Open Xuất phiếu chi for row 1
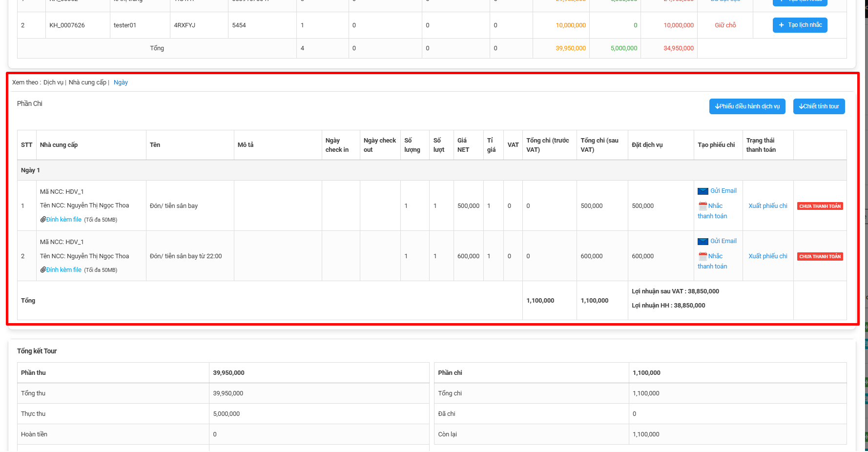This screenshot has width=868, height=452. [x=767, y=206]
